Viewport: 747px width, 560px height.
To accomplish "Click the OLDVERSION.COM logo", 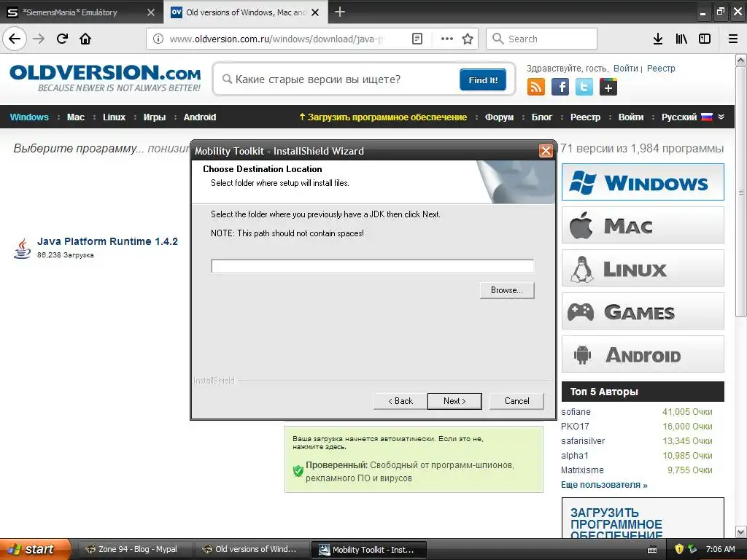I will [x=105, y=79].
